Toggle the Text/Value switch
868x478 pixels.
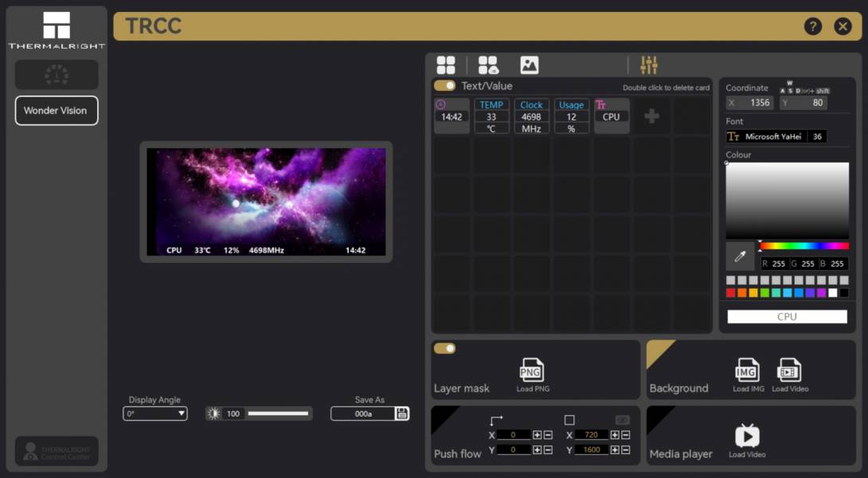click(444, 85)
